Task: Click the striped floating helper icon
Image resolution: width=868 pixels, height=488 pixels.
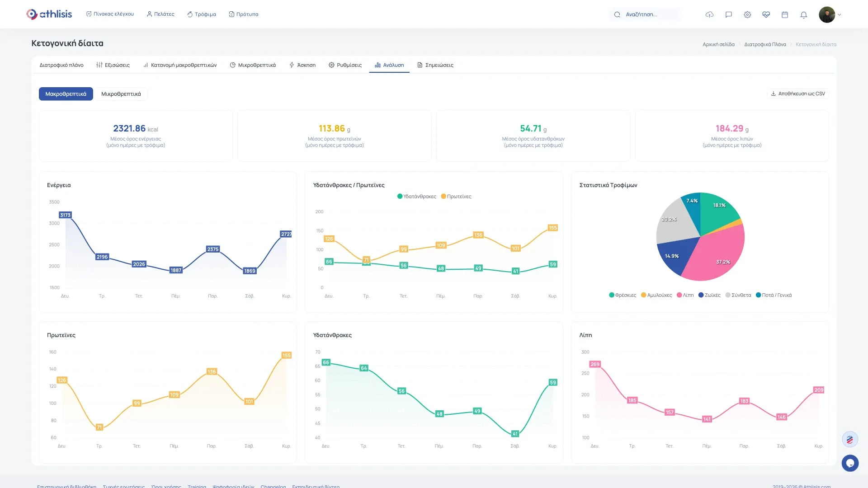Action: point(850,439)
